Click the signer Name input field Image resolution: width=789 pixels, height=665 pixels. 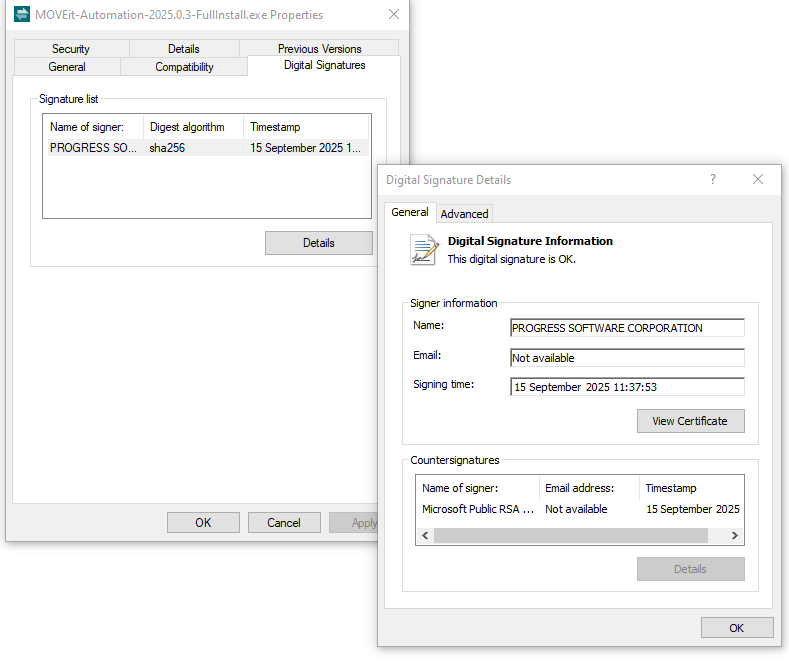coord(627,328)
